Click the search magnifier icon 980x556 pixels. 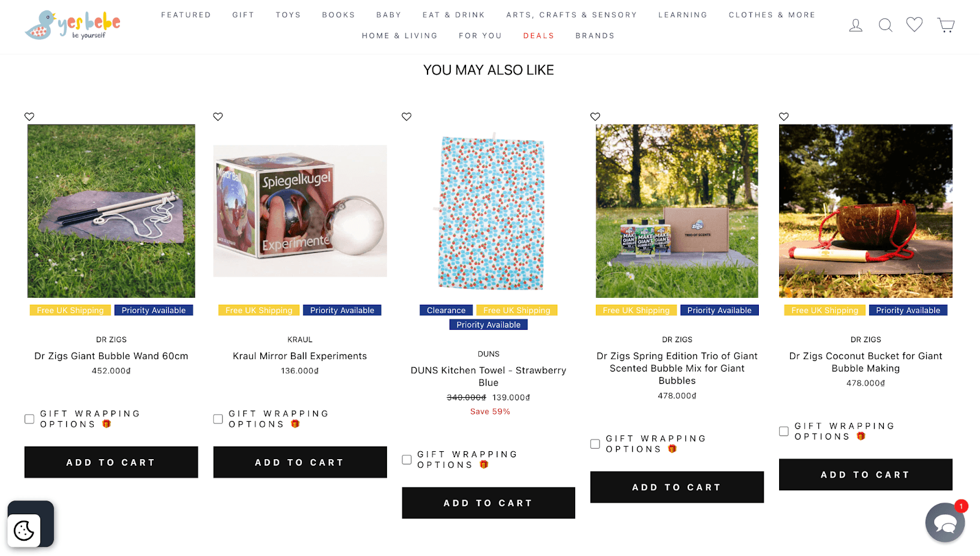[885, 25]
